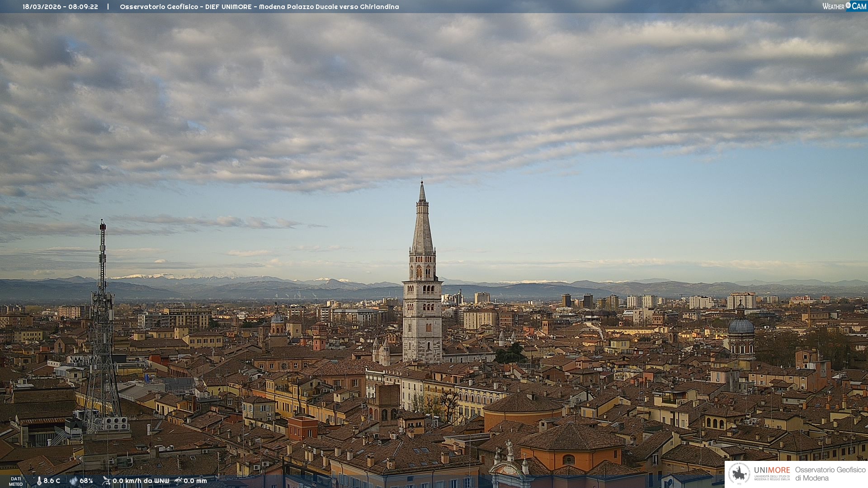Click the rain umbrella precipitation icon

pyautogui.click(x=178, y=481)
